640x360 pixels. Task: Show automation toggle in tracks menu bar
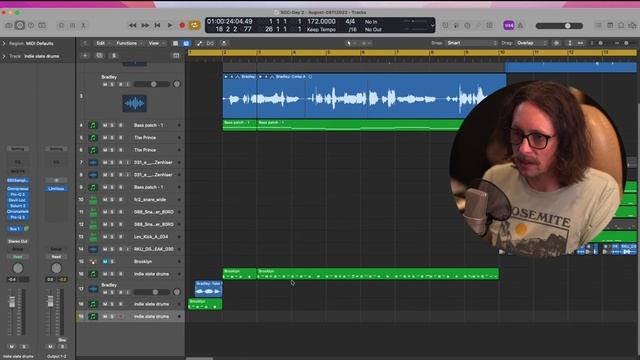pos(199,43)
